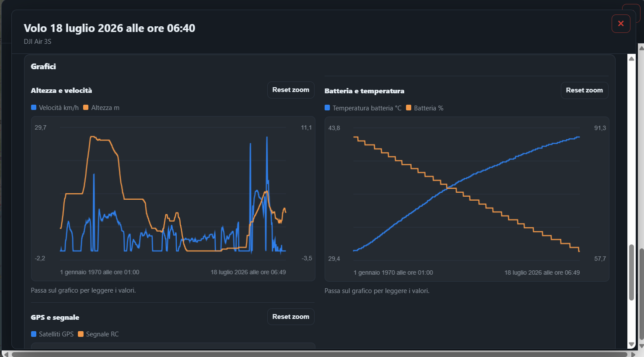Click the "DJI Air 3S" drone model subtitle
Viewport: 644px width, 357px height.
tap(38, 42)
